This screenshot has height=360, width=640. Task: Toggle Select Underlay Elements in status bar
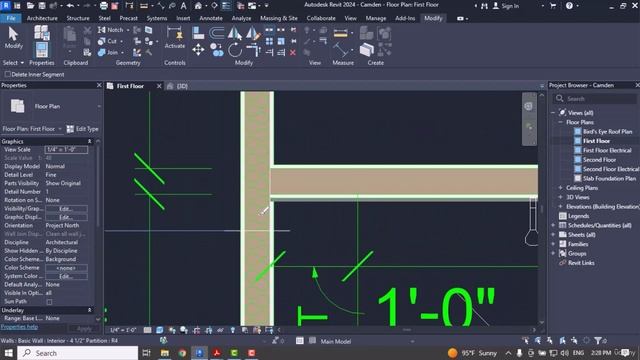[538, 340]
